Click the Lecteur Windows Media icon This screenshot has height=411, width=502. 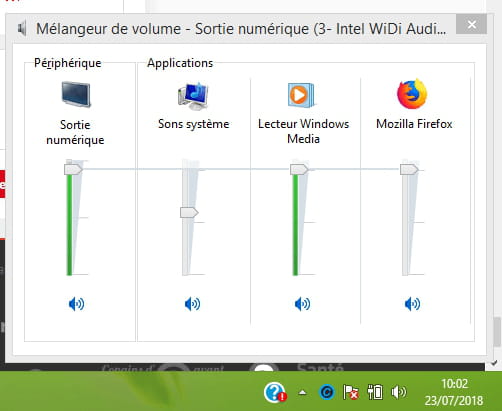tap(301, 95)
